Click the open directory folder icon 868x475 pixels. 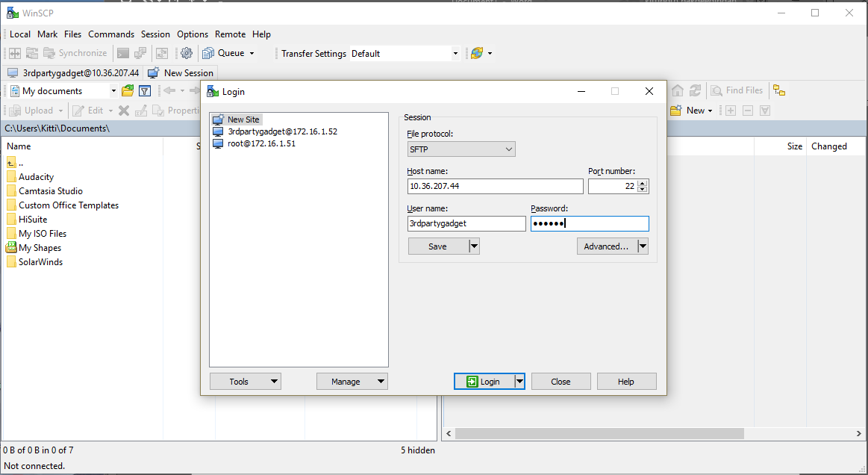128,90
